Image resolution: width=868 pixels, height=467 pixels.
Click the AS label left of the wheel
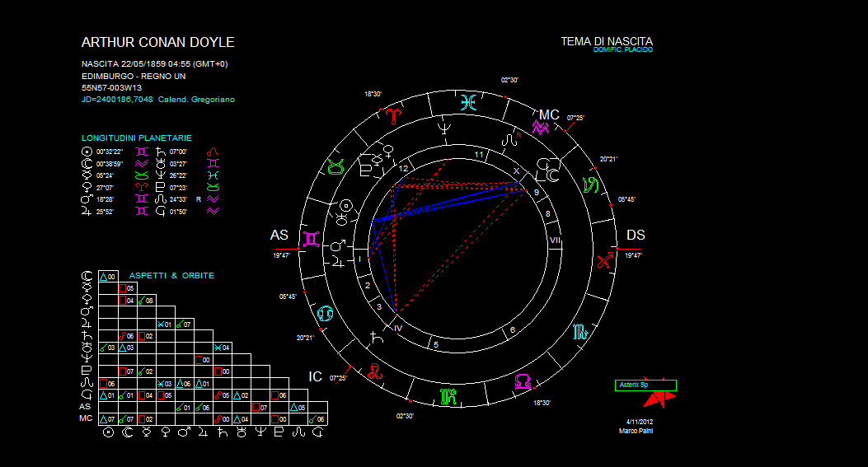[x=279, y=236]
